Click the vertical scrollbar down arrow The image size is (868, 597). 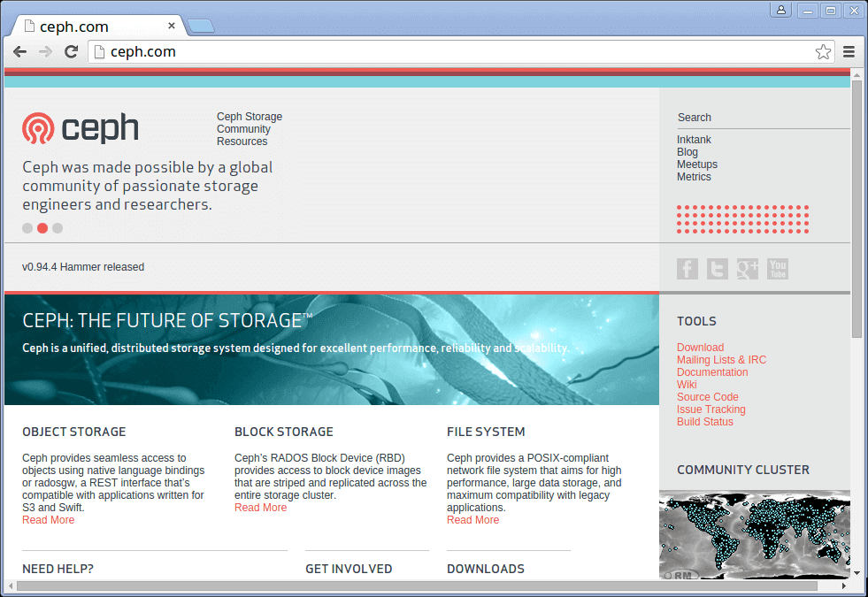856,573
